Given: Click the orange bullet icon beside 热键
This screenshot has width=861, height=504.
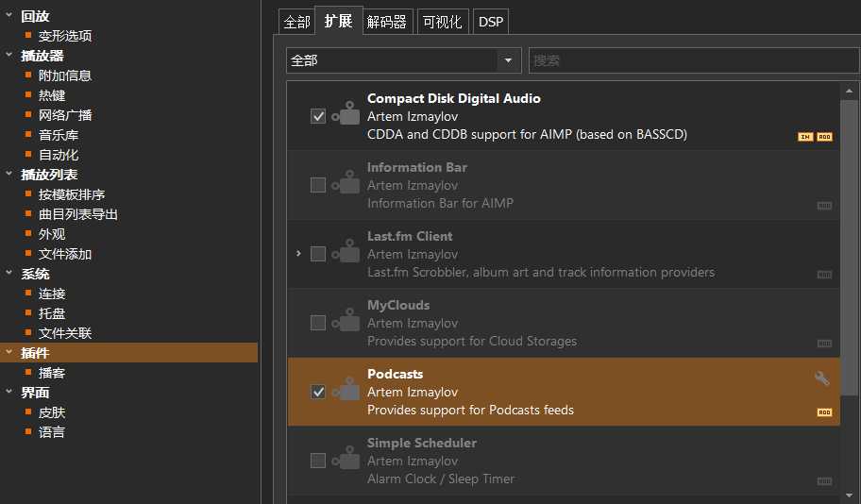Looking at the screenshot, I should pyautogui.click(x=29, y=95).
